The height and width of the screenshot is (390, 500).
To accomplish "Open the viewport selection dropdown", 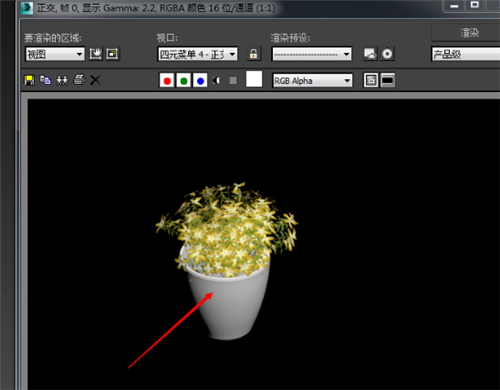I will [198, 54].
